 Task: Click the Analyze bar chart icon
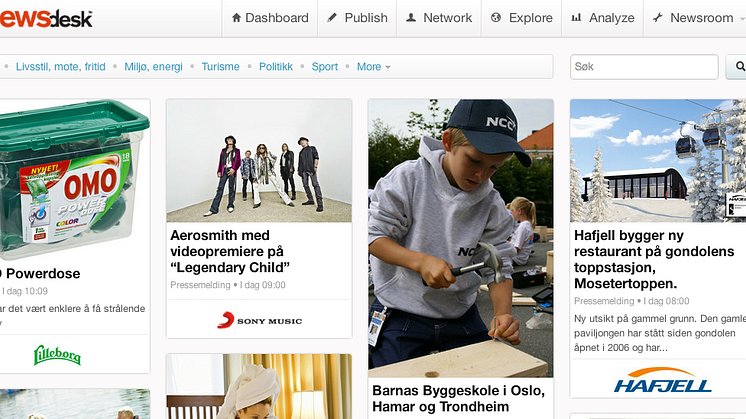click(x=576, y=18)
